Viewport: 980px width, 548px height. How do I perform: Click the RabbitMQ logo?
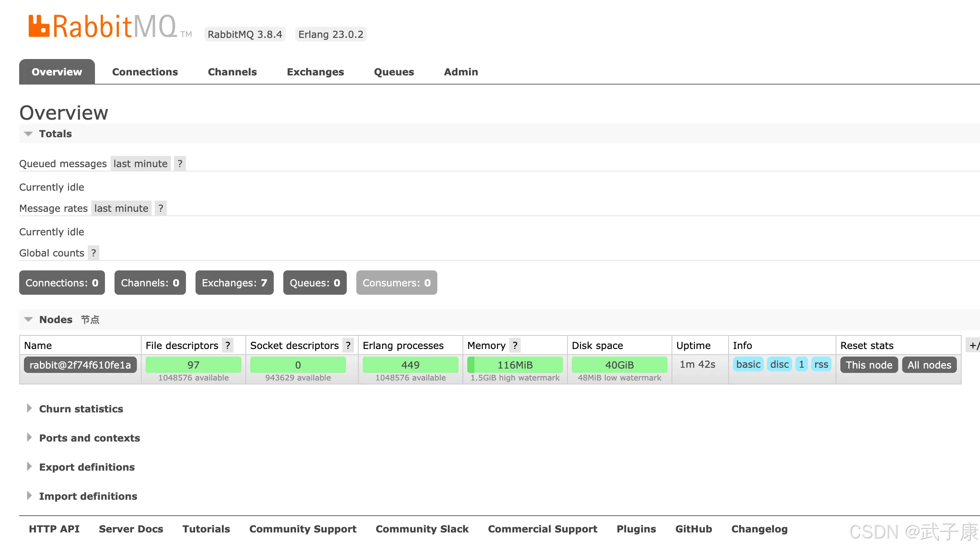click(x=103, y=26)
